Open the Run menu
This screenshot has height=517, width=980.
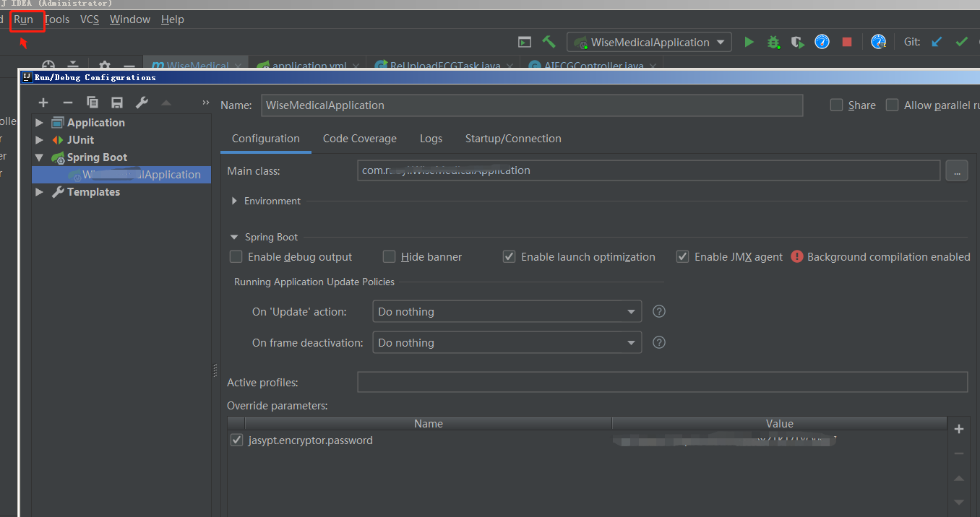24,19
